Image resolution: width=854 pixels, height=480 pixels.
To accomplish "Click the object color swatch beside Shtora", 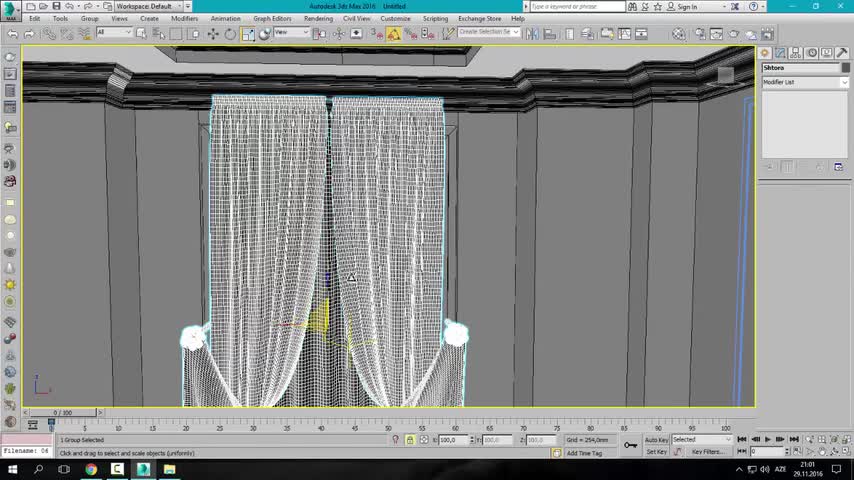I will point(845,68).
